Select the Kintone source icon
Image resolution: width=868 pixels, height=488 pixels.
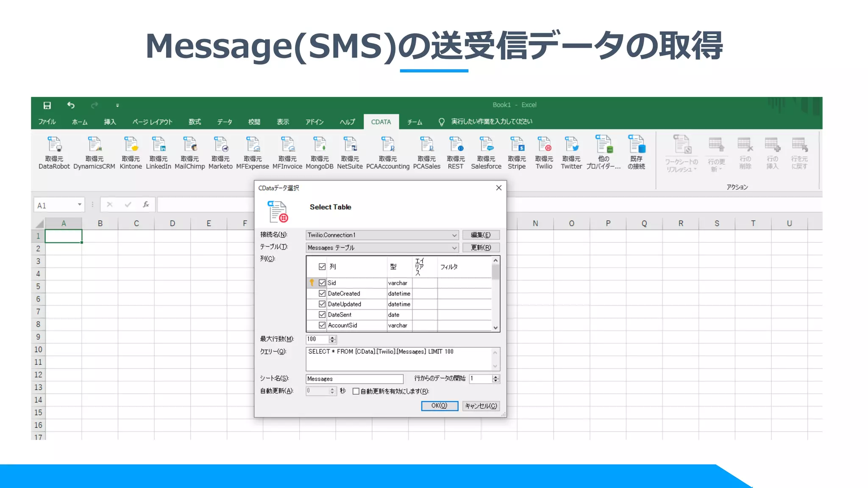click(131, 152)
